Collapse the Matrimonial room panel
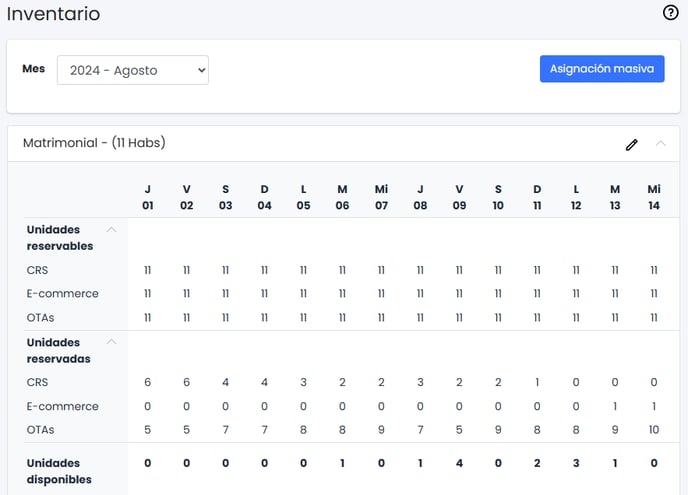Image resolution: width=688 pixels, height=495 pixels. click(660, 143)
